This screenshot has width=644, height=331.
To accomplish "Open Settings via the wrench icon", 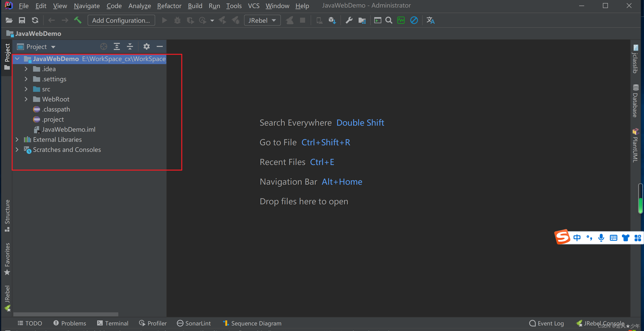I will pyautogui.click(x=349, y=20).
